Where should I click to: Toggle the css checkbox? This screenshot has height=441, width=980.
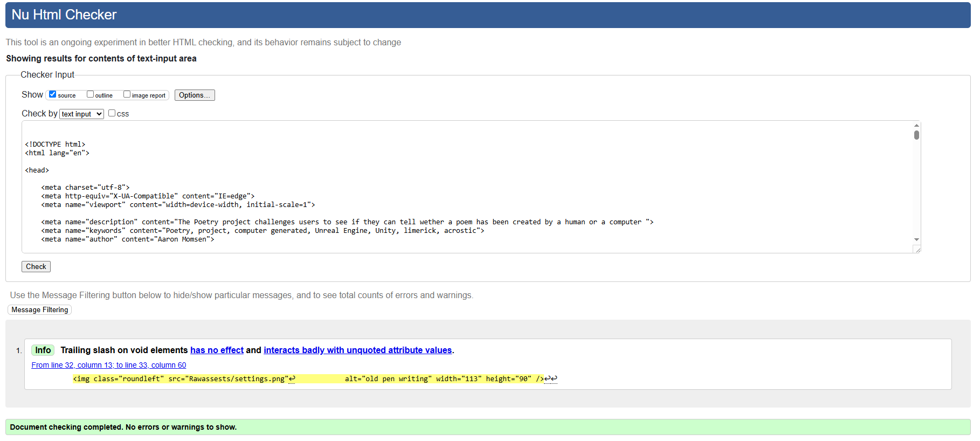tap(112, 113)
